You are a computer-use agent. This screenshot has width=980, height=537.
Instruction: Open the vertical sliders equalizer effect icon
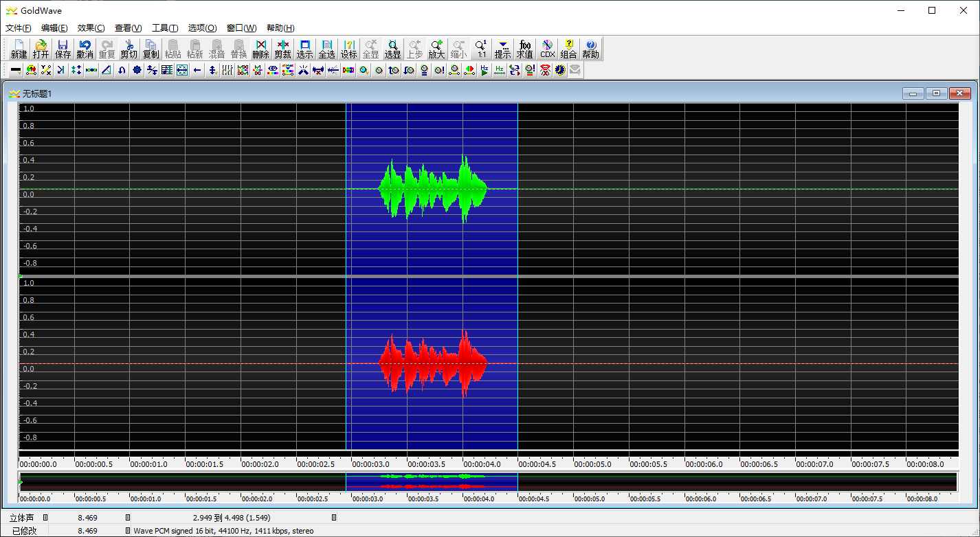(x=227, y=70)
